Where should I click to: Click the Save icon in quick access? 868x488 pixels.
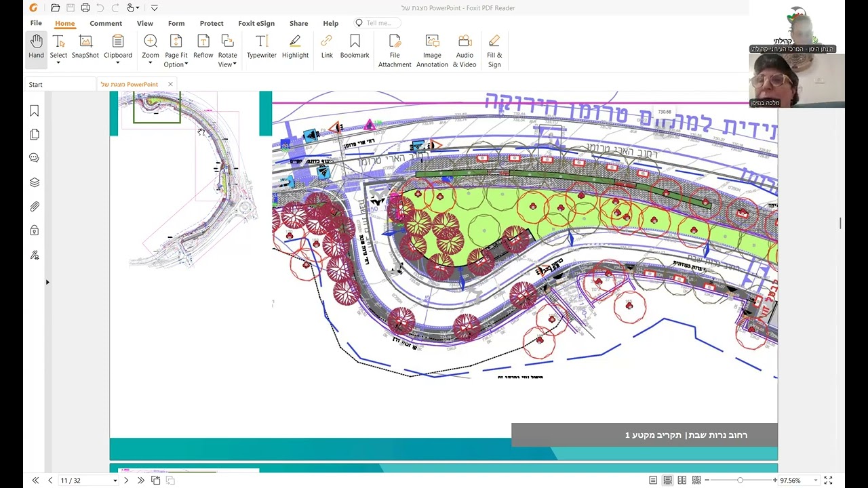pyautogui.click(x=71, y=8)
